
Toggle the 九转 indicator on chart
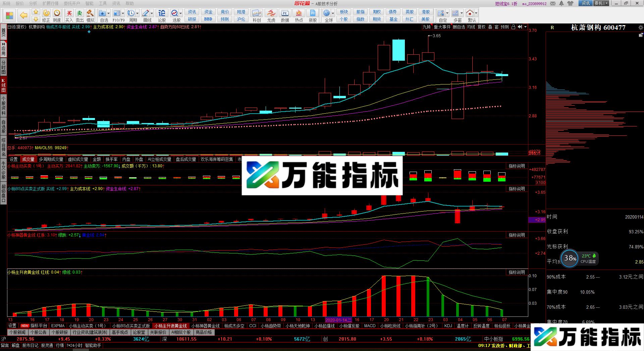[x=426, y=27]
